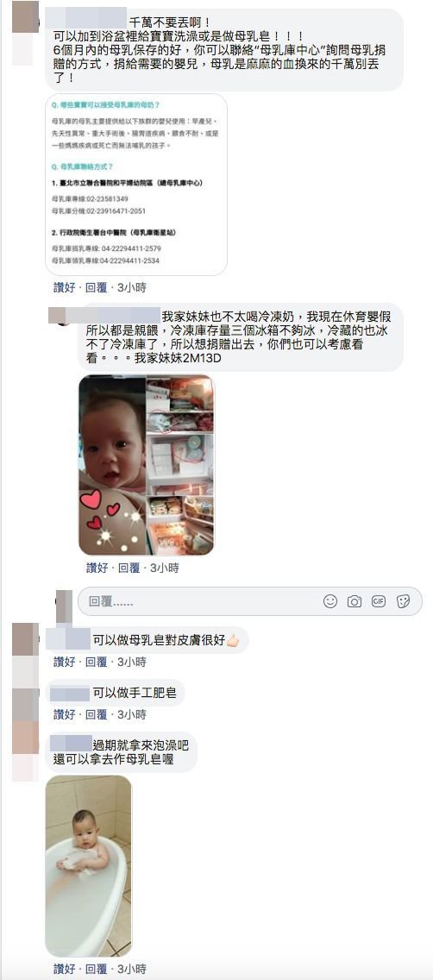Like the 我家妹妹 freezer comment
The width and height of the screenshot is (433, 980).
(x=97, y=569)
